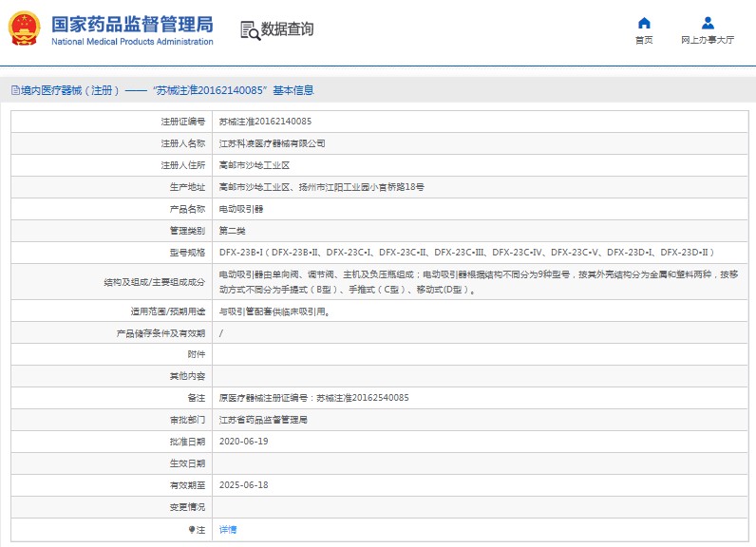Viewport: 756px width, 547px height.
Task: Select approving department 江苏省药品监督管理局
Action: pos(263,420)
